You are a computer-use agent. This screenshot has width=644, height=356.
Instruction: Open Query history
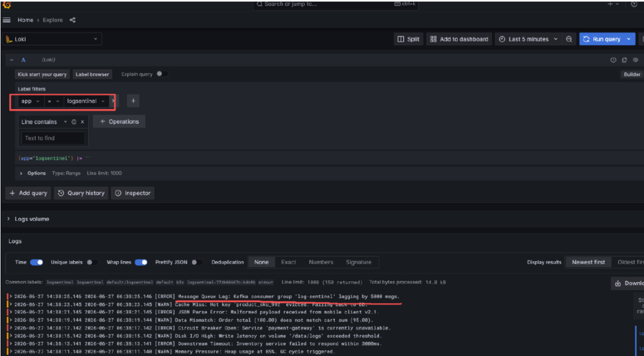(81, 193)
